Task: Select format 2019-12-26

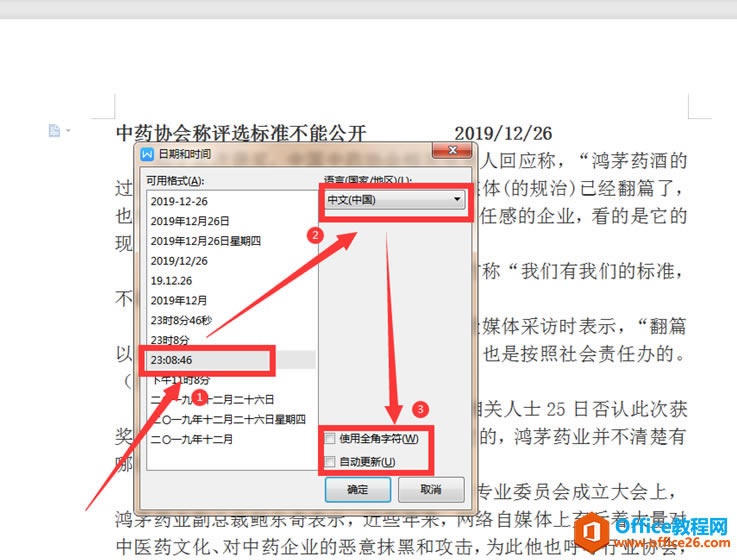Action: click(232, 201)
